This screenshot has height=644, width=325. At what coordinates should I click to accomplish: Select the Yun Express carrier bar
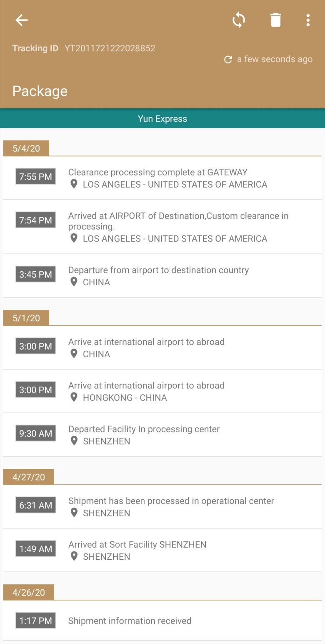(x=162, y=118)
